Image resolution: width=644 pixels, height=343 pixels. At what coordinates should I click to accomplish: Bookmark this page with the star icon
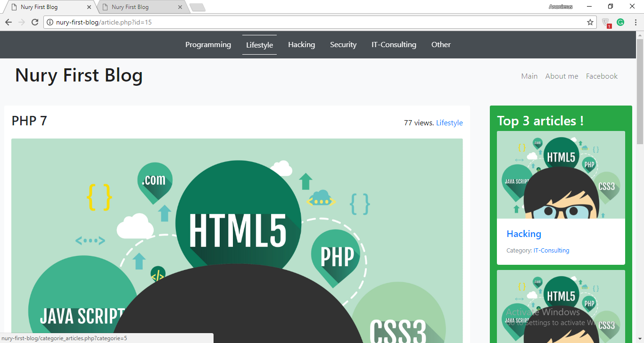(590, 22)
